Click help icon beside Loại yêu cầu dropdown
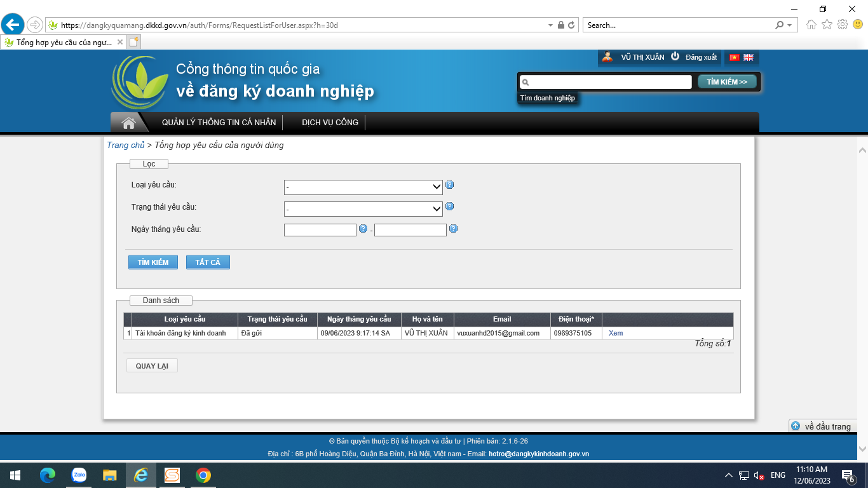The height and width of the screenshot is (488, 868). 450,185
